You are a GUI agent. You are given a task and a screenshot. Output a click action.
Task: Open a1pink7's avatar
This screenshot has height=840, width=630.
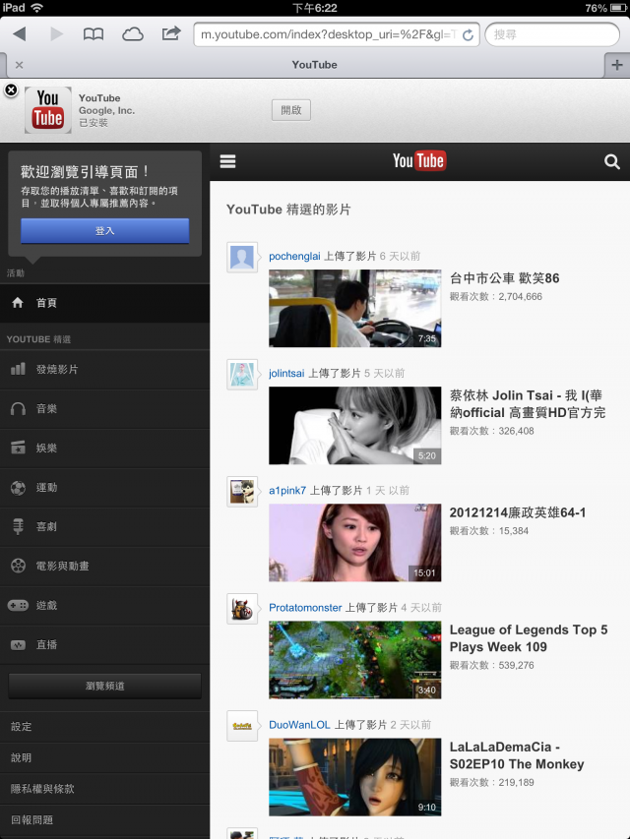pyautogui.click(x=242, y=492)
